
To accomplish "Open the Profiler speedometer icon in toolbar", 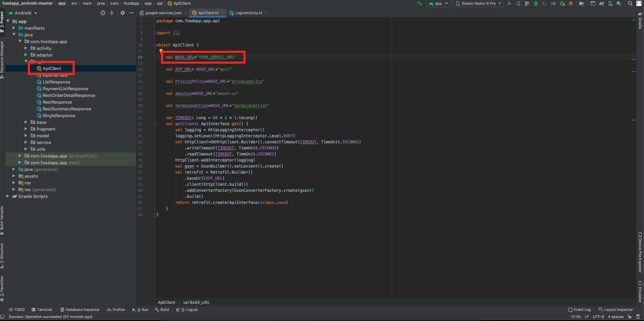I will (x=553, y=4).
